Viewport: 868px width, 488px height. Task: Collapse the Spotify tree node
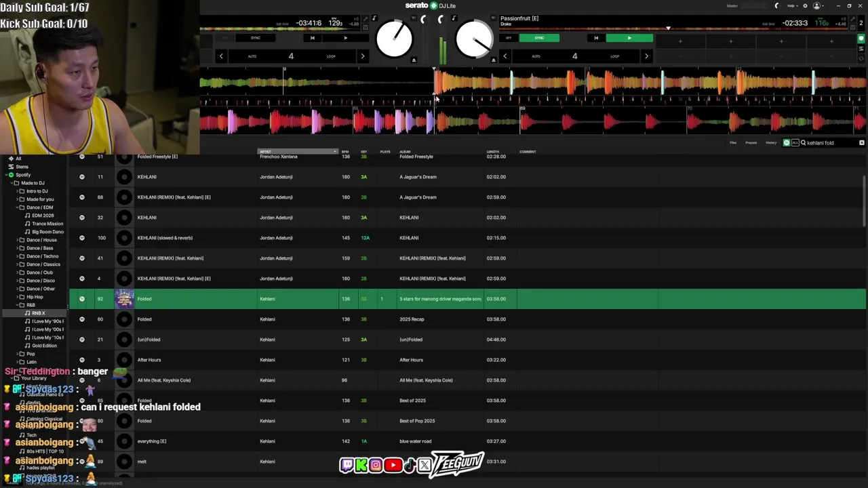click(x=5, y=175)
